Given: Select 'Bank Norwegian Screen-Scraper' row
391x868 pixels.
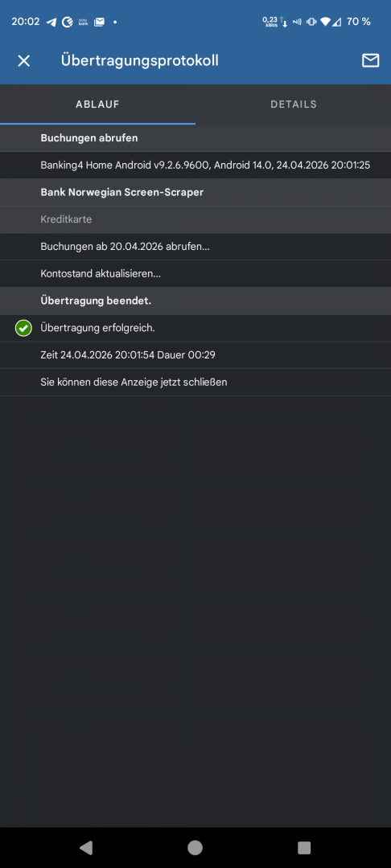Looking at the screenshot, I should tap(195, 193).
